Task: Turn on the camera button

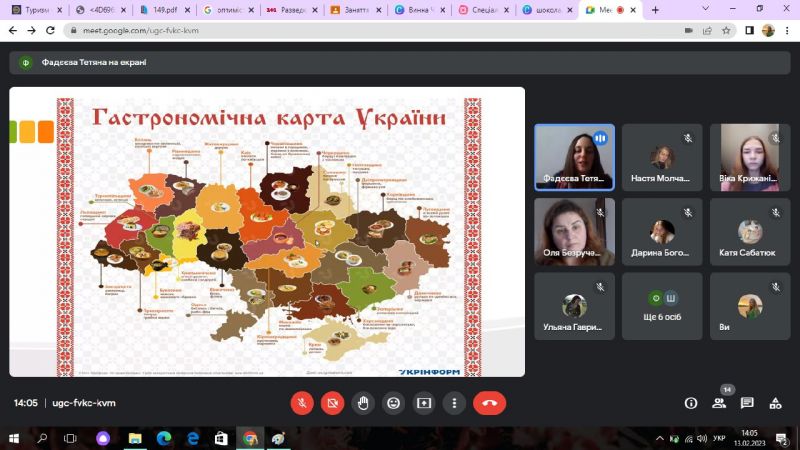Action: coord(332,403)
